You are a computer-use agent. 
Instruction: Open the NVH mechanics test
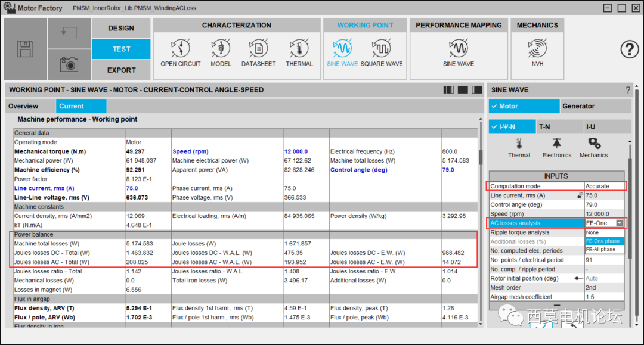point(537,49)
